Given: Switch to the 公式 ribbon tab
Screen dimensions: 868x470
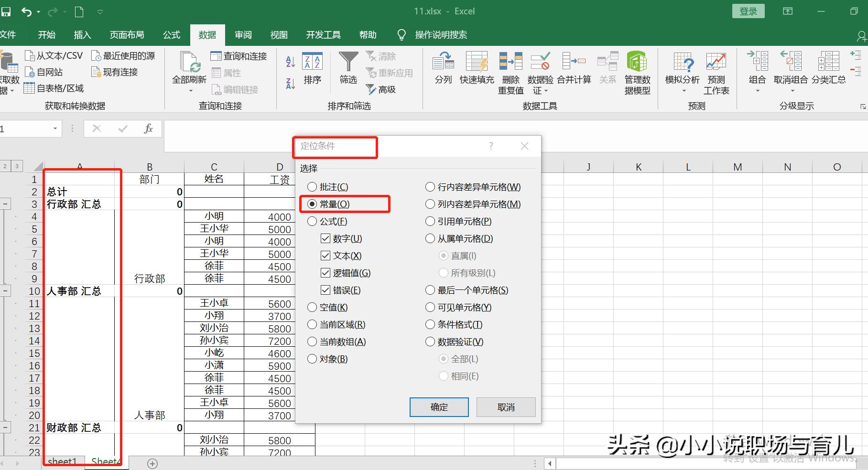Looking at the screenshot, I should coord(171,34).
